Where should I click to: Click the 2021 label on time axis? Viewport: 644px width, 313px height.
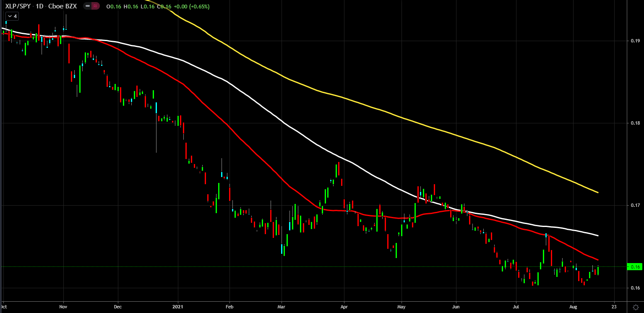click(x=178, y=307)
